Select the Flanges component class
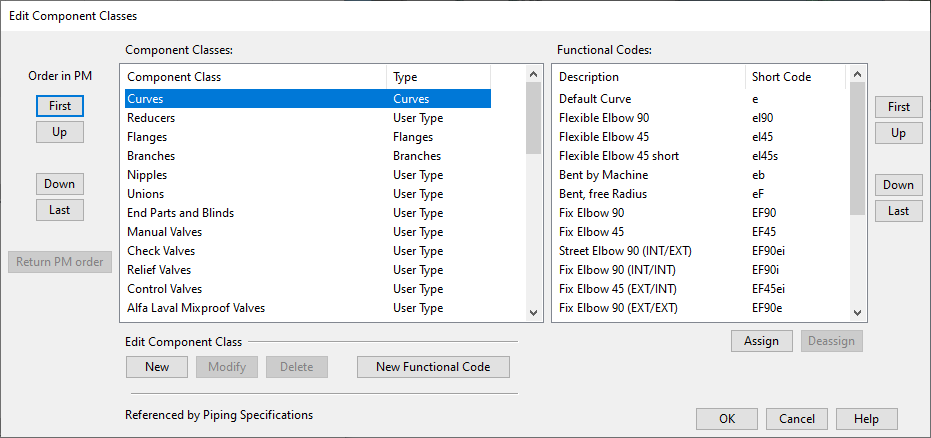The width and height of the screenshot is (931, 438). coord(147,137)
